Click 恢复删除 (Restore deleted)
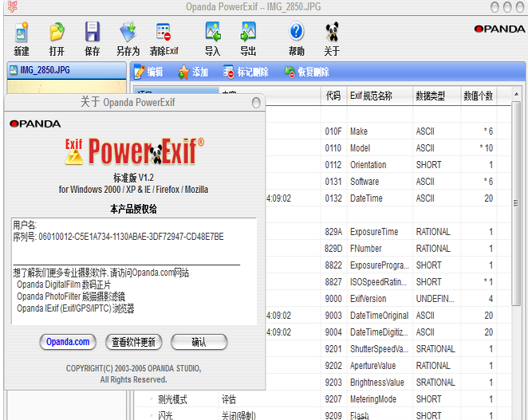The width and height of the screenshot is (528, 420). 306,72
